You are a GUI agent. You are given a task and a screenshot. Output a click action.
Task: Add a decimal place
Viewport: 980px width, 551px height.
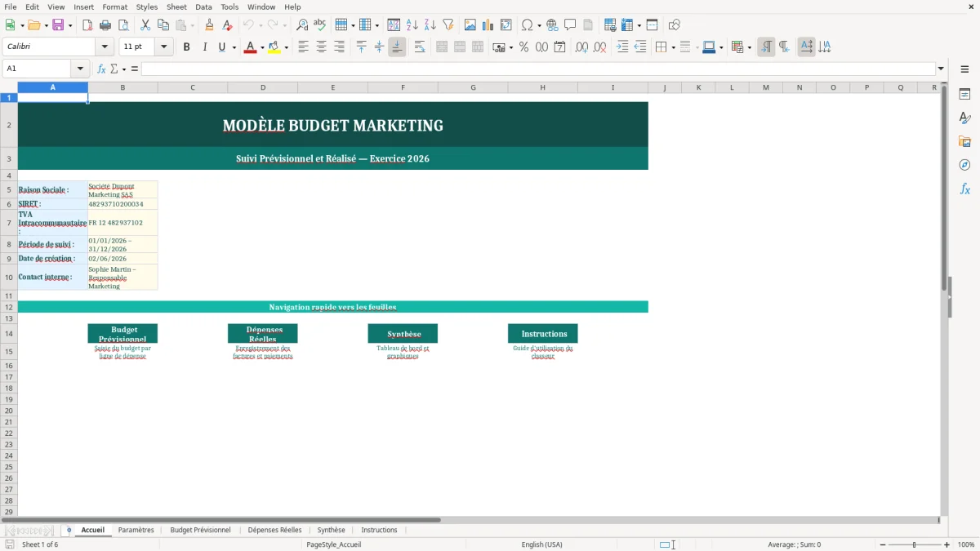tap(581, 47)
